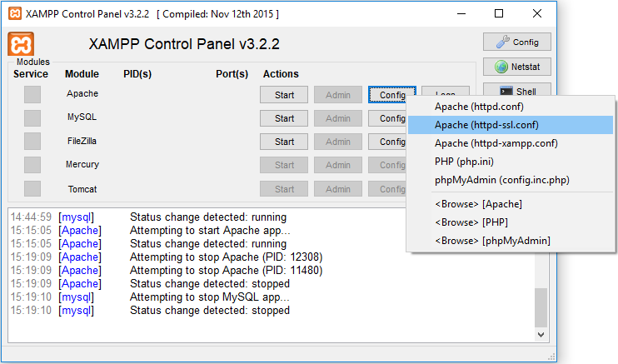
Task: Open PHP (php.ini) from menu
Action: pyautogui.click(x=511, y=162)
